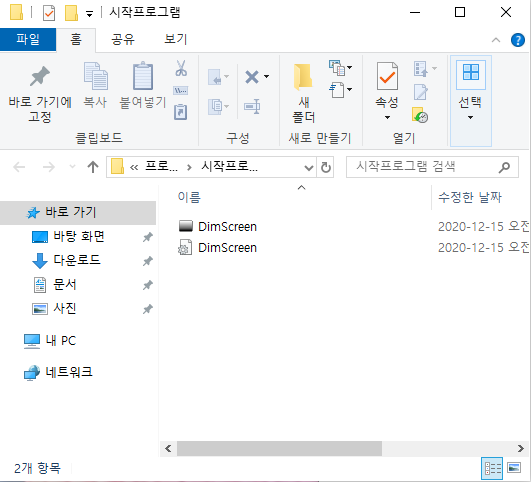Open the Customize Quick Access Toolbar dropdown

89,14
